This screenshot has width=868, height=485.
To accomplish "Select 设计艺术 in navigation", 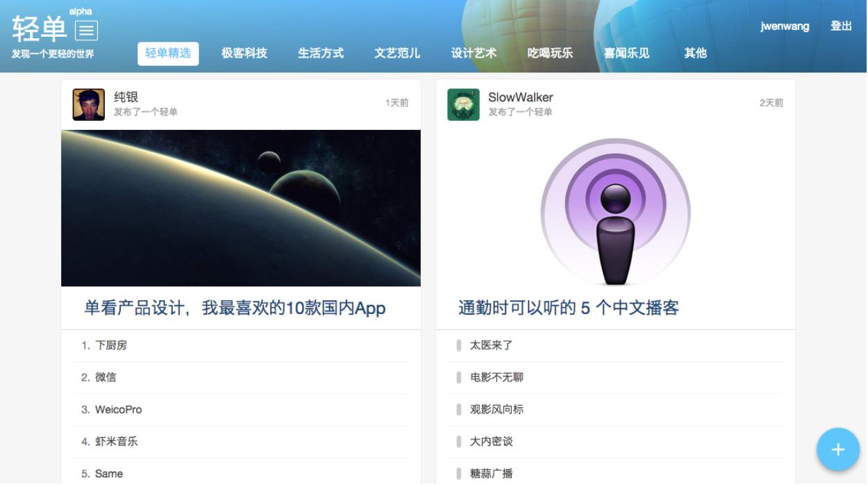I will 474,54.
